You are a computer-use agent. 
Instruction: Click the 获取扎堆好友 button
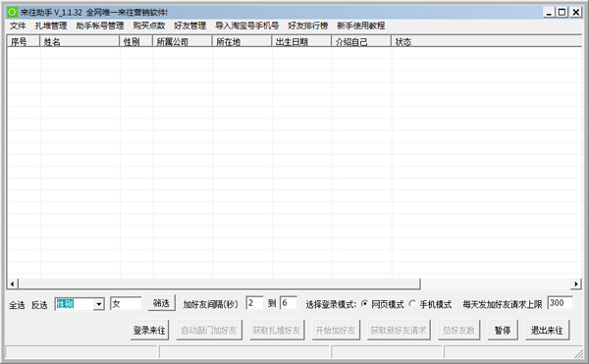tap(277, 331)
